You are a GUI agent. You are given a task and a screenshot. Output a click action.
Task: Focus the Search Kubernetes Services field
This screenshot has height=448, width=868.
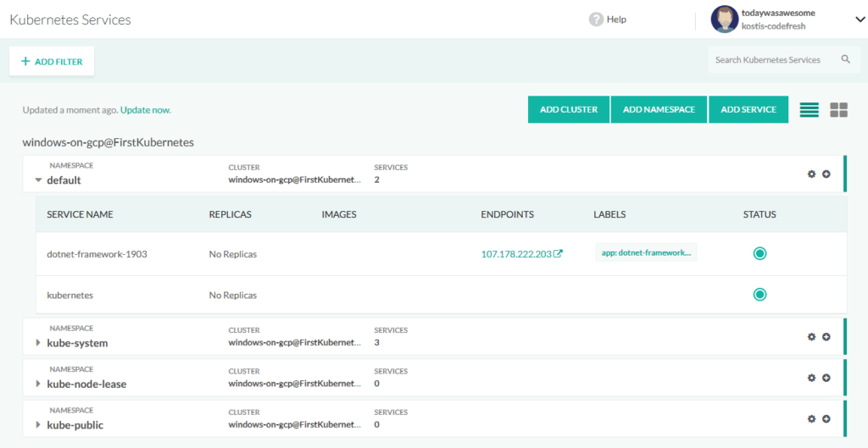pyautogui.click(x=771, y=60)
